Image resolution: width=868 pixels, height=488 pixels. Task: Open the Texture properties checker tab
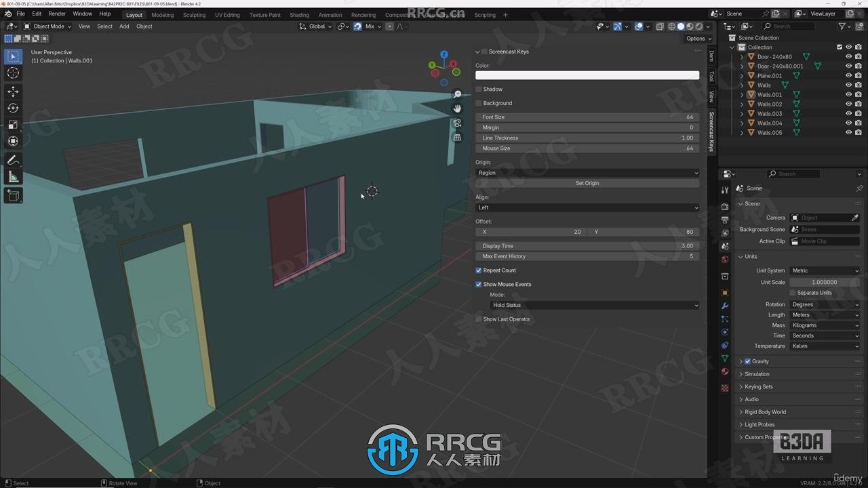tap(725, 388)
